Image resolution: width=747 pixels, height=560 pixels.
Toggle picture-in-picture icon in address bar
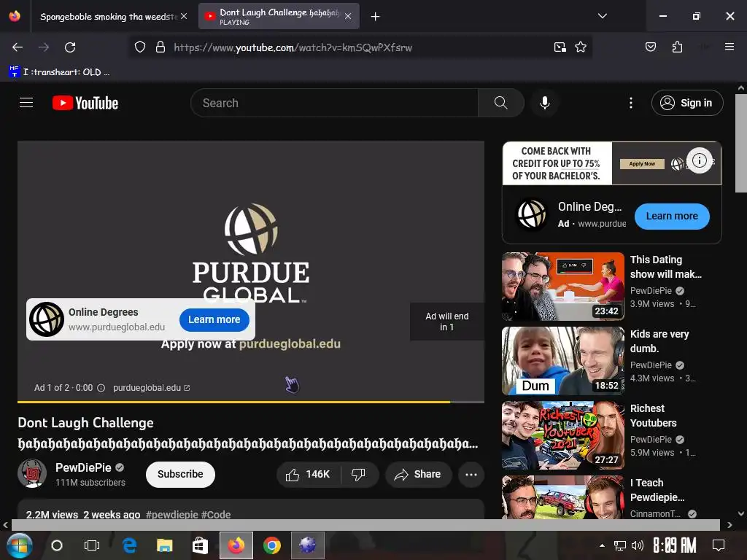pos(560,47)
